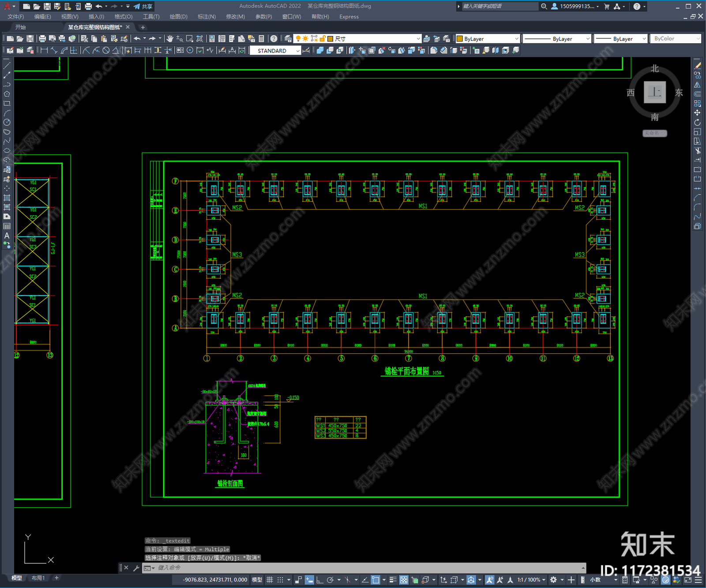Open the 文件(F) menu
The image size is (706, 588).
[x=16, y=17]
